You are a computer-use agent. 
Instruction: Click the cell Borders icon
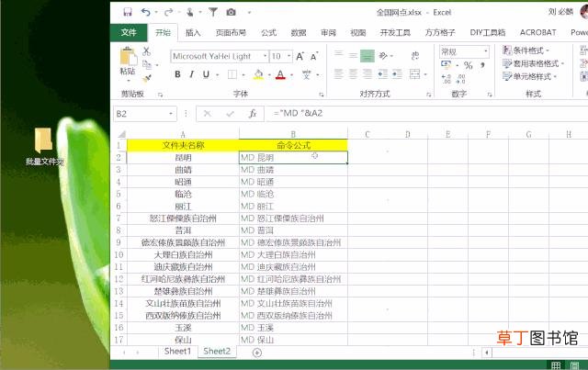232,74
